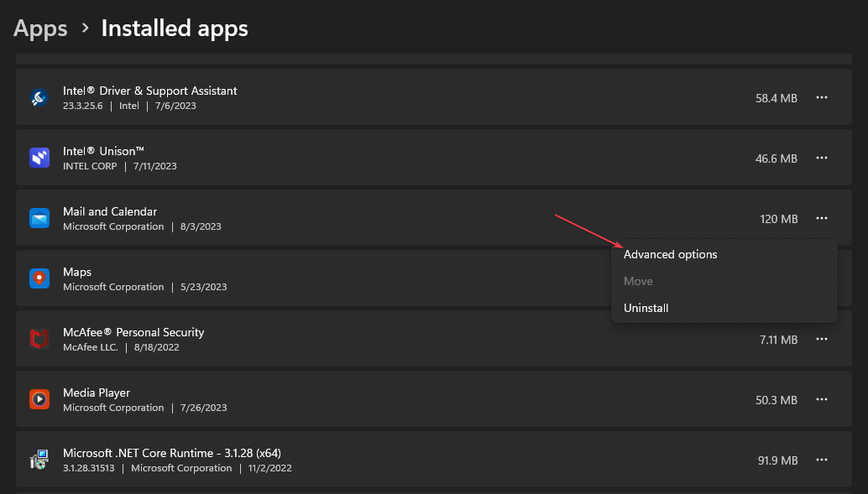Choose Uninstall from the context menu
Image resolution: width=868 pixels, height=494 pixels.
point(646,308)
